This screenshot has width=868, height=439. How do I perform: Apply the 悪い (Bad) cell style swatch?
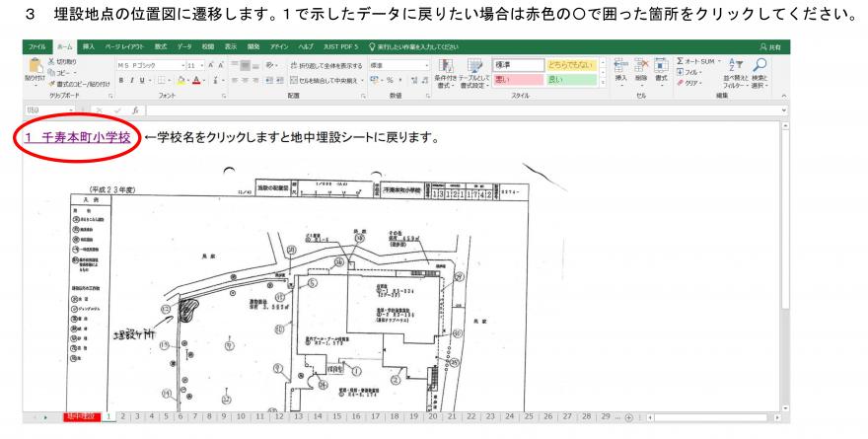[516, 79]
